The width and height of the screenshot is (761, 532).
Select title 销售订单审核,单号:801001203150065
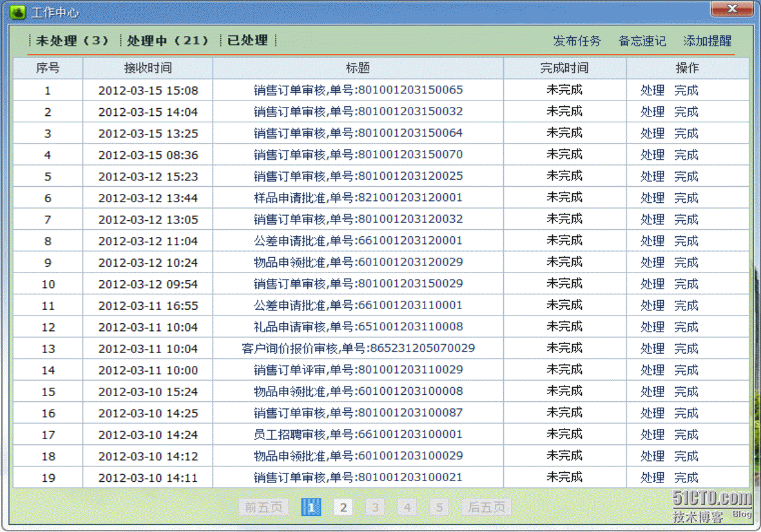358,90
